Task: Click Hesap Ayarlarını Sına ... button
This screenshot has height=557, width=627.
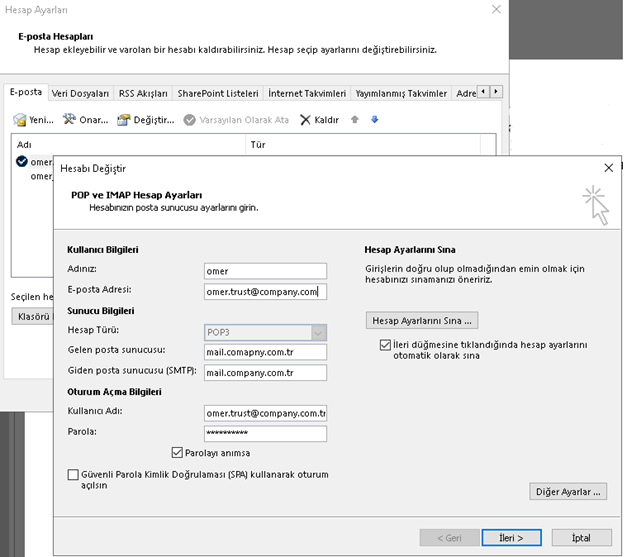Action: pyautogui.click(x=422, y=321)
